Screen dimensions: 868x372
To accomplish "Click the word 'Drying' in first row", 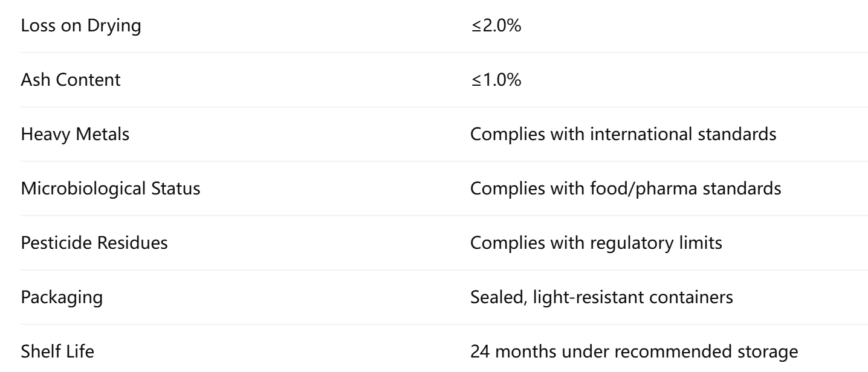I will (x=120, y=26).
